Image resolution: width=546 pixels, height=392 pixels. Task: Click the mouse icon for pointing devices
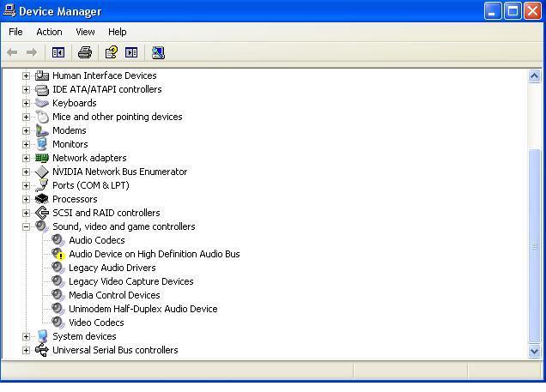42,117
